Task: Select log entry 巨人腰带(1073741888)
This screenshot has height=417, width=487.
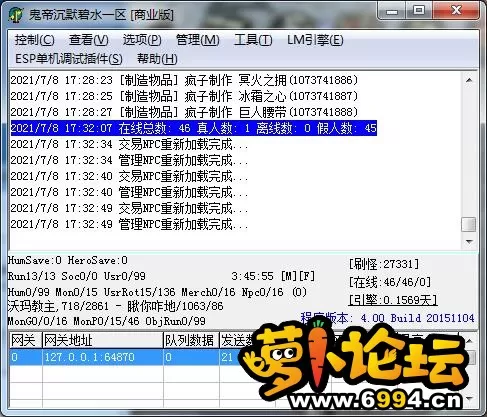Action: click(x=184, y=112)
